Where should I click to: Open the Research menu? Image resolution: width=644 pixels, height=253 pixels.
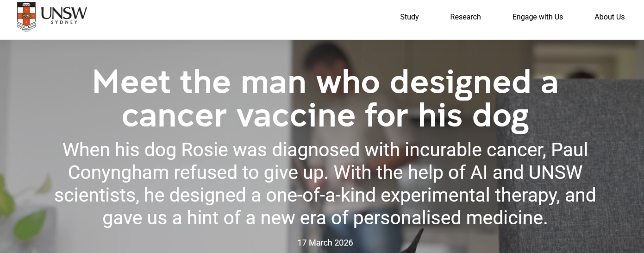[x=465, y=17]
